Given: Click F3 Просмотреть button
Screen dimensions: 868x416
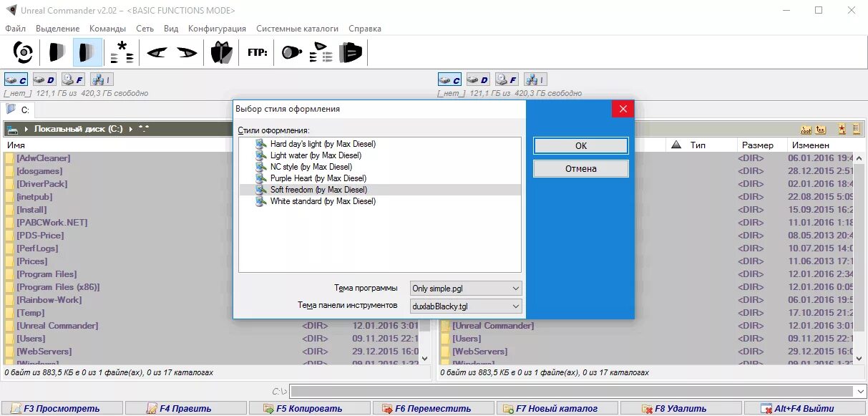Looking at the screenshot, I should pyautogui.click(x=62, y=409).
